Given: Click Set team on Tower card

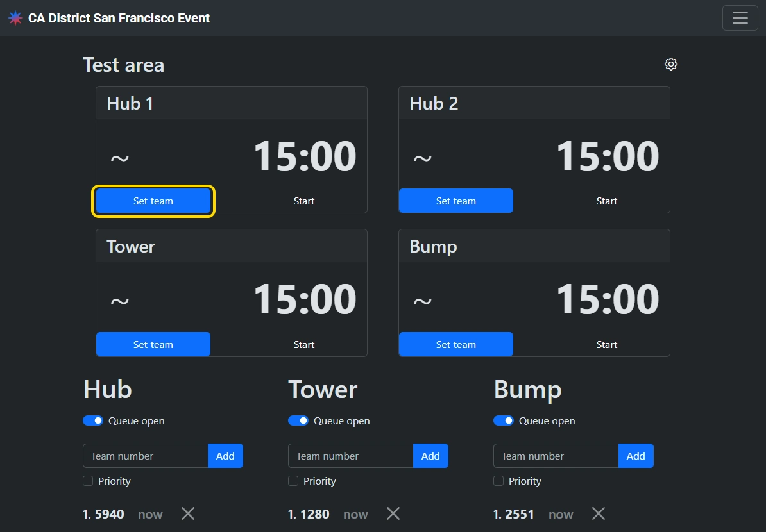Looking at the screenshot, I should pos(153,344).
